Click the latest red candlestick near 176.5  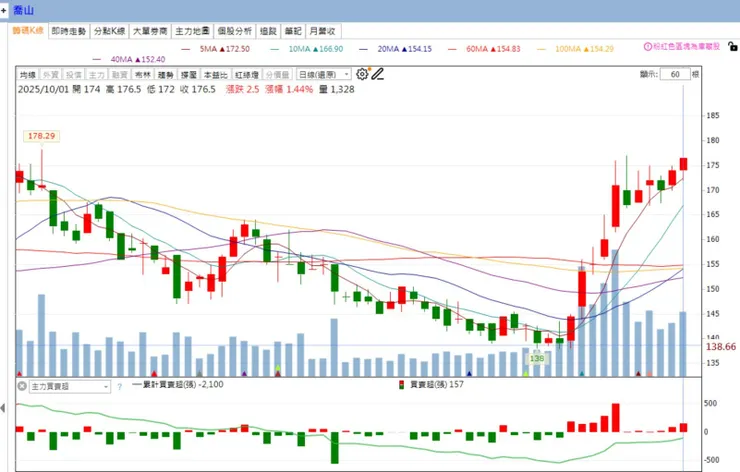pos(683,164)
